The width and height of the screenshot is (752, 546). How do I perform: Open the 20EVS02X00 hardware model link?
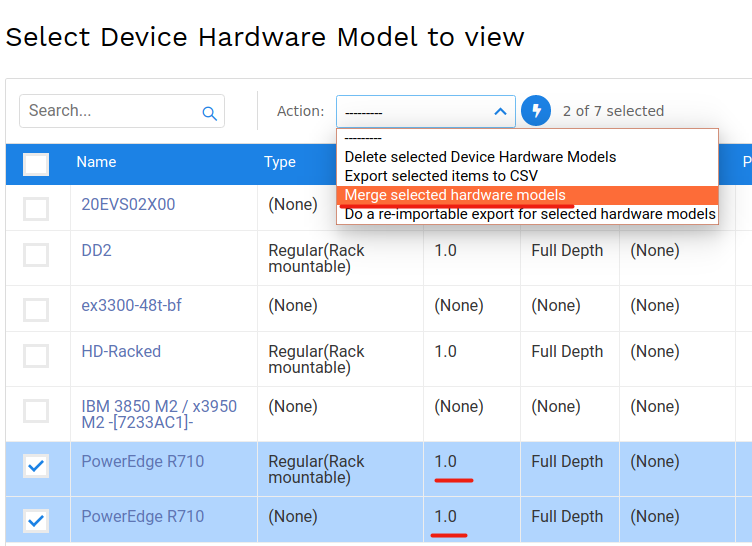click(x=128, y=204)
